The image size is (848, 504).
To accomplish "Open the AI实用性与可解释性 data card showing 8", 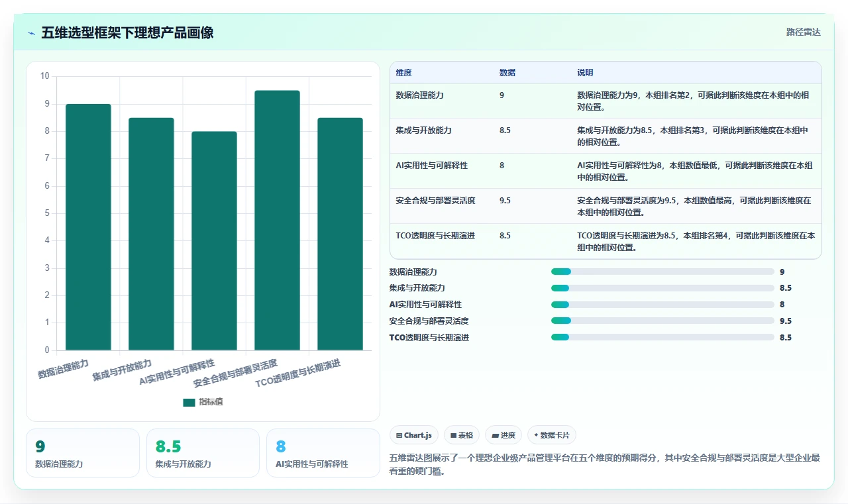I will [323, 453].
